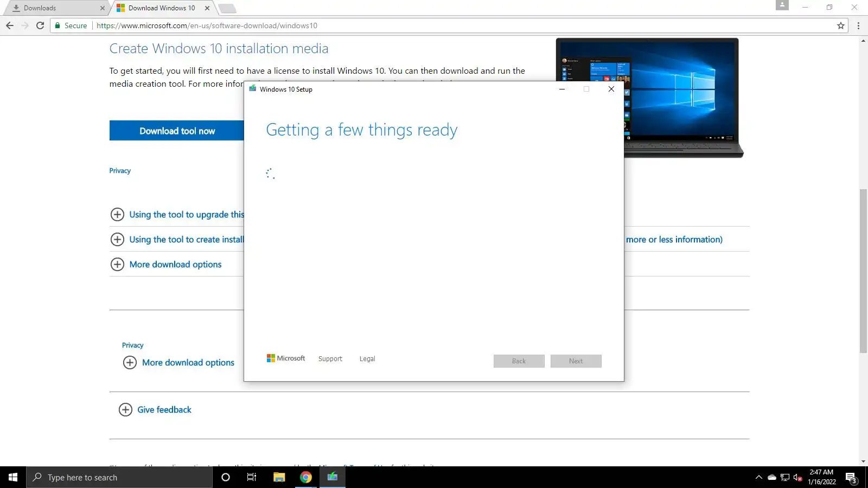
Task: Click the taskbar search box
Action: [119, 477]
